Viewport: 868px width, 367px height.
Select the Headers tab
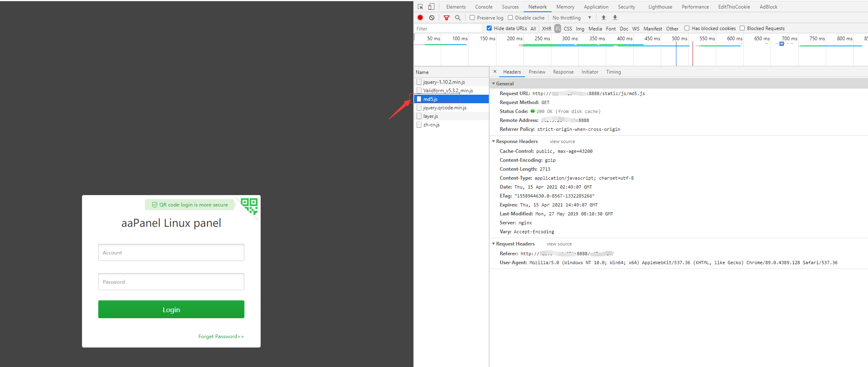point(512,72)
